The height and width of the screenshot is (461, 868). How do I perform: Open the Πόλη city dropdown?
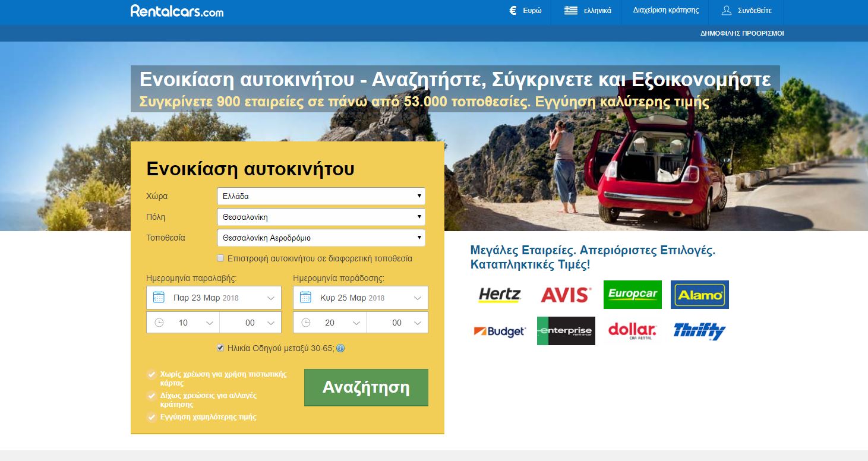(321, 217)
